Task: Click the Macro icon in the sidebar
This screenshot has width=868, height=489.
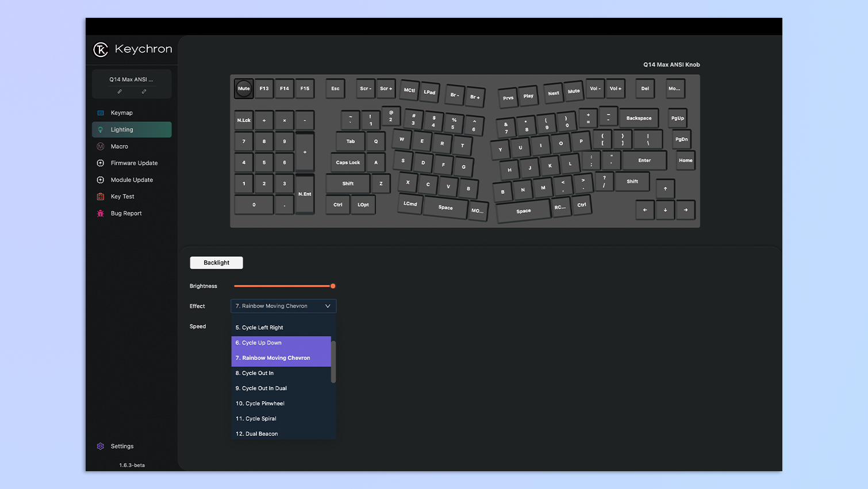Action: point(101,147)
